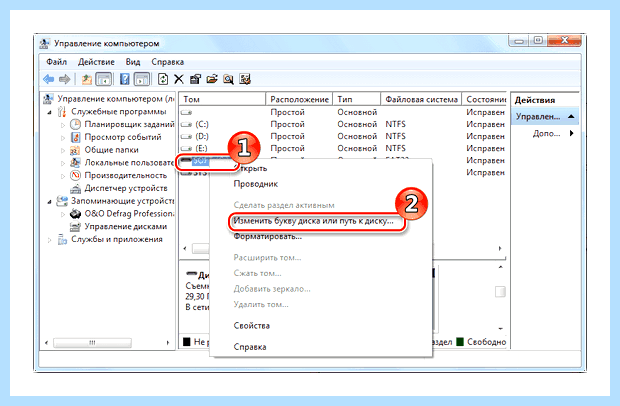This screenshot has width=620, height=406.
Task: Toggle the action pane toolbar icon
Action: pyautogui.click(x=142, y=79)
